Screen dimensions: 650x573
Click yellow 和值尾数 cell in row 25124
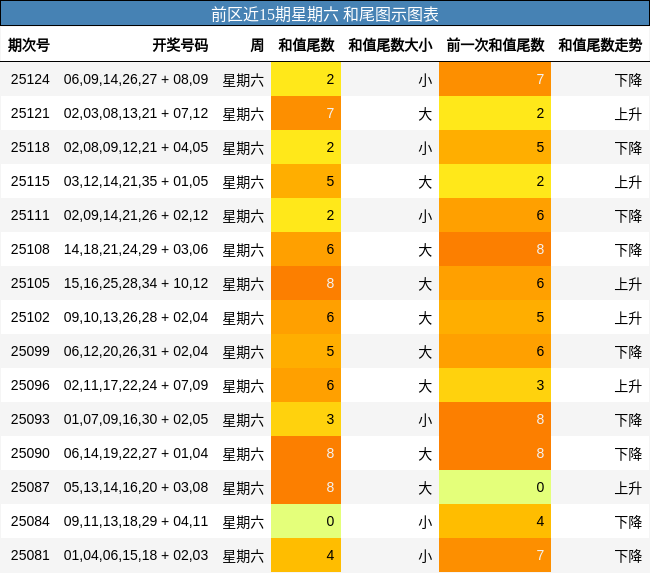306,79
